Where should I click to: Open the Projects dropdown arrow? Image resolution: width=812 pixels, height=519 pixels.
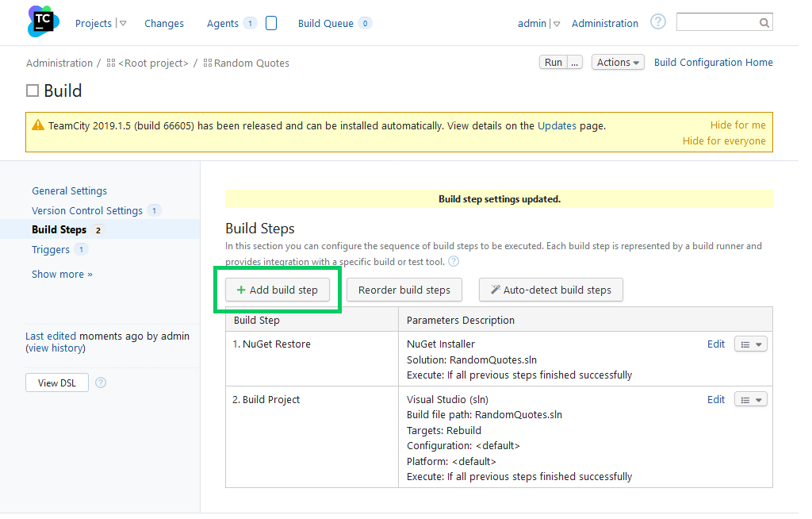[x=123, y=23]
